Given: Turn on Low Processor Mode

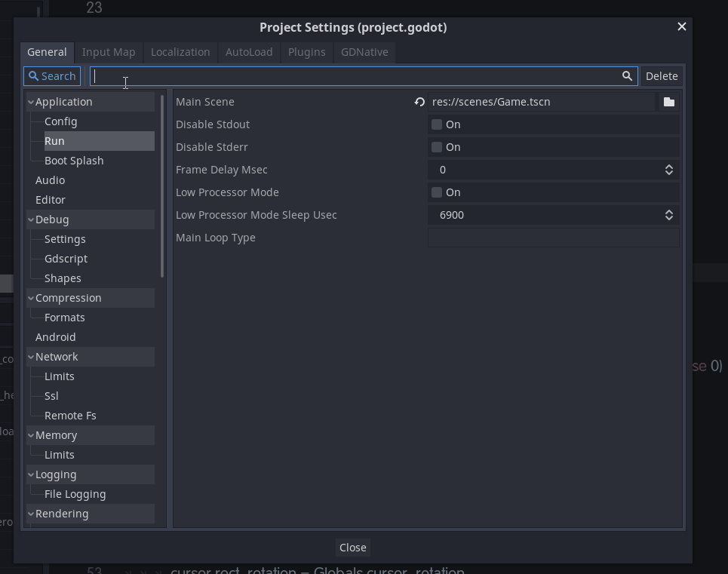Looking at the screenshot, I should click(436, 192).
